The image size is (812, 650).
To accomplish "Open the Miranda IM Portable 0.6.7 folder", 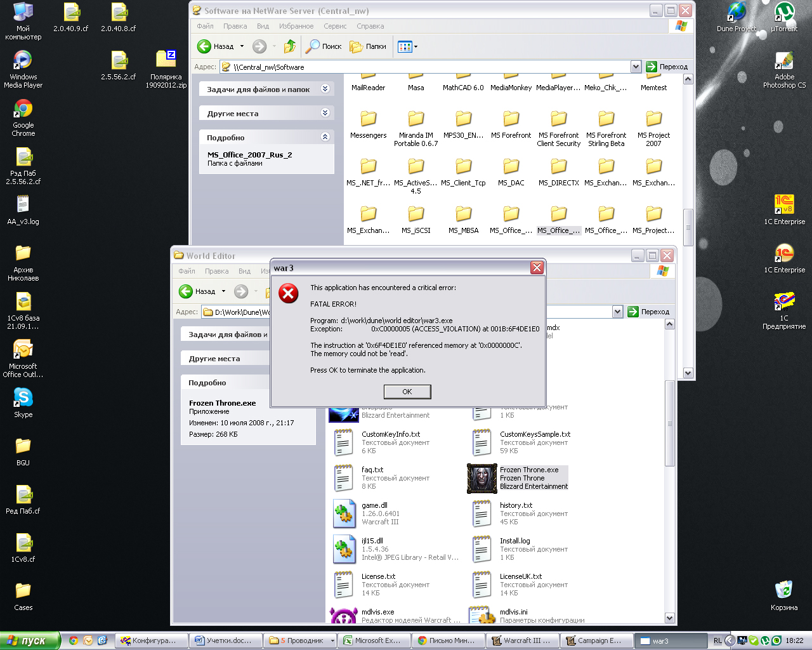I will pyautogui.click(x=416, y=129).
